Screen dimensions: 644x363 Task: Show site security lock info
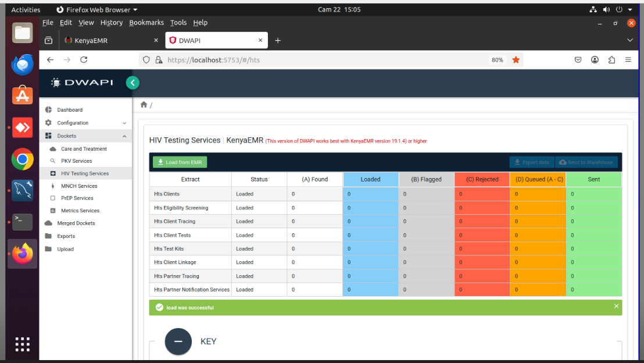(159, 60)
